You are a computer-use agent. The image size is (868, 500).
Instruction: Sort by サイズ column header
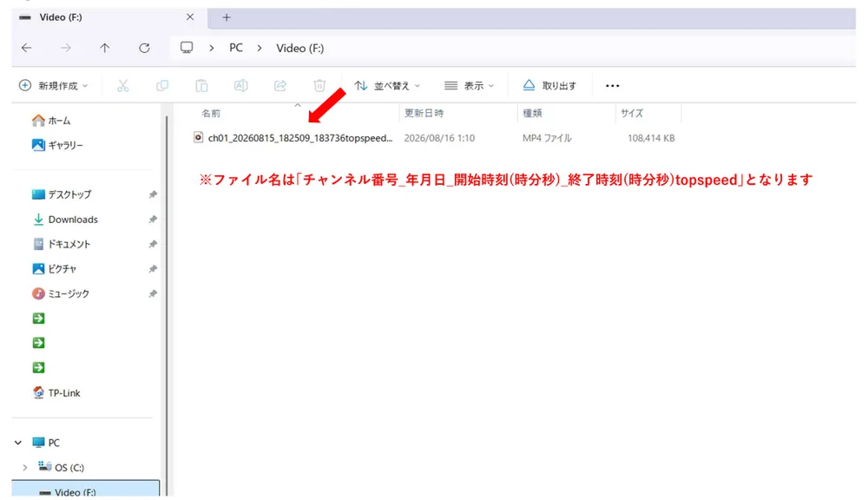(x=632, y=114)
